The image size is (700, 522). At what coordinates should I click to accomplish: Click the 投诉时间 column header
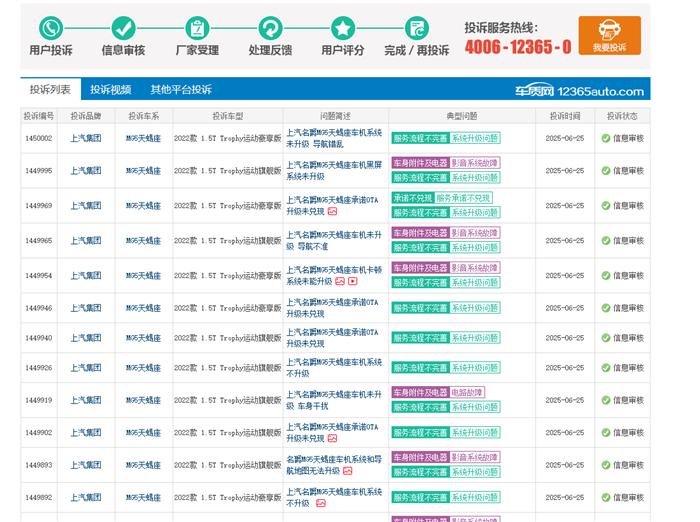tap(565, 116)
